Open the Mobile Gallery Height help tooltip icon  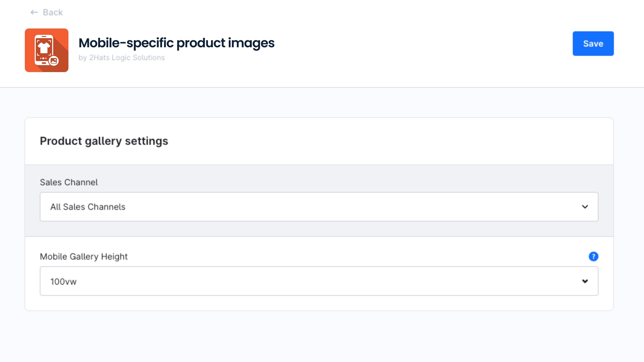click(593, 256)
